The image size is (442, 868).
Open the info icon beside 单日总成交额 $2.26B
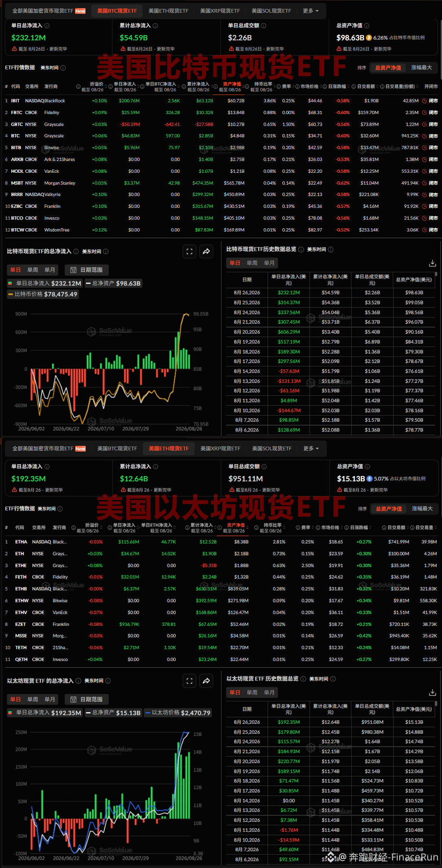tap(264, 26)
